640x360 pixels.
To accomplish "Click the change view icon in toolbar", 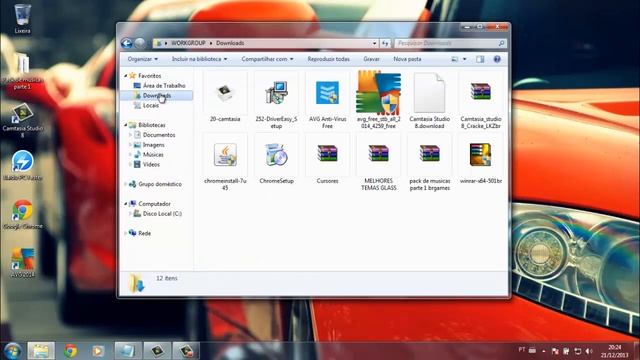I will coord(455,59).
